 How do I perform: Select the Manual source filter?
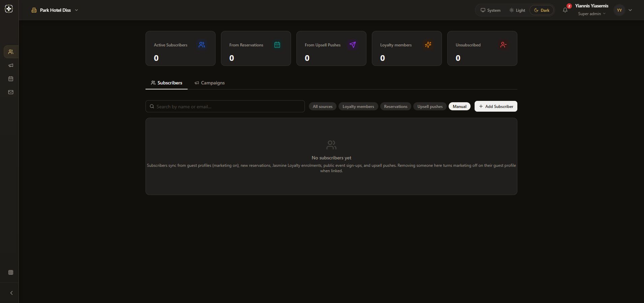pyautogui.click(x=459, y=106)
